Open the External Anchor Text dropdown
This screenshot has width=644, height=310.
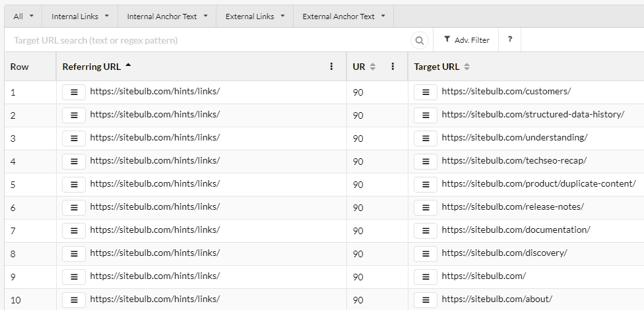[344, 16]
